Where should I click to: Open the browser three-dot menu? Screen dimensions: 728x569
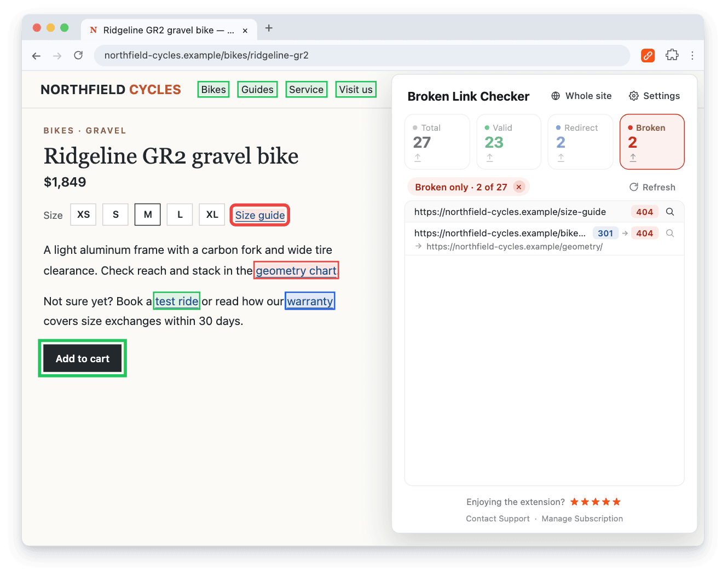coord(692,55)
